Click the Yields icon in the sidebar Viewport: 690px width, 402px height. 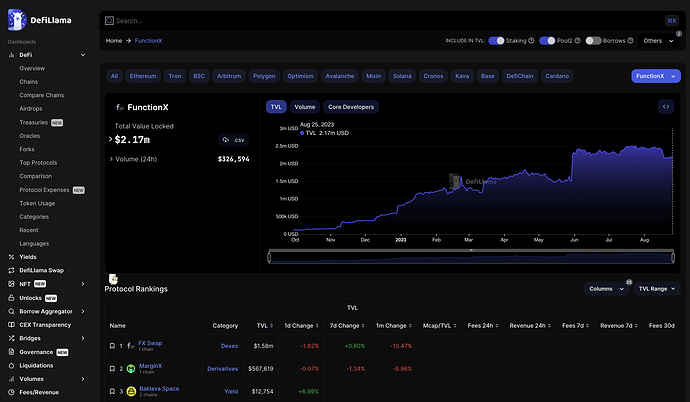[x=11, y=255]
